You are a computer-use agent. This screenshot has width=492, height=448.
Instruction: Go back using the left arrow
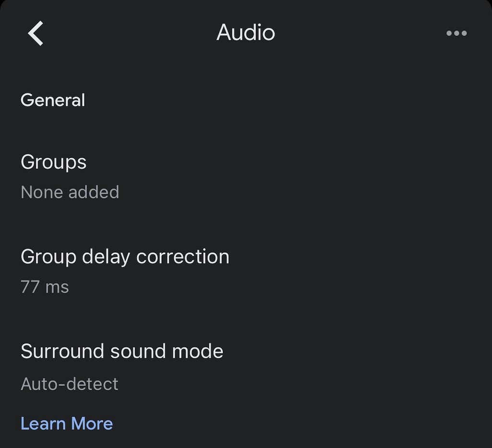pyautogui.click(x=36, y=33)
